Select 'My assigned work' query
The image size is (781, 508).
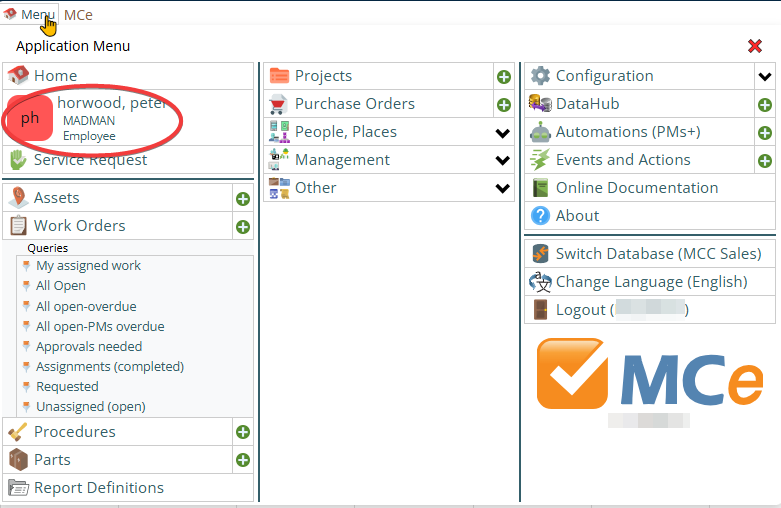(88, 266)
